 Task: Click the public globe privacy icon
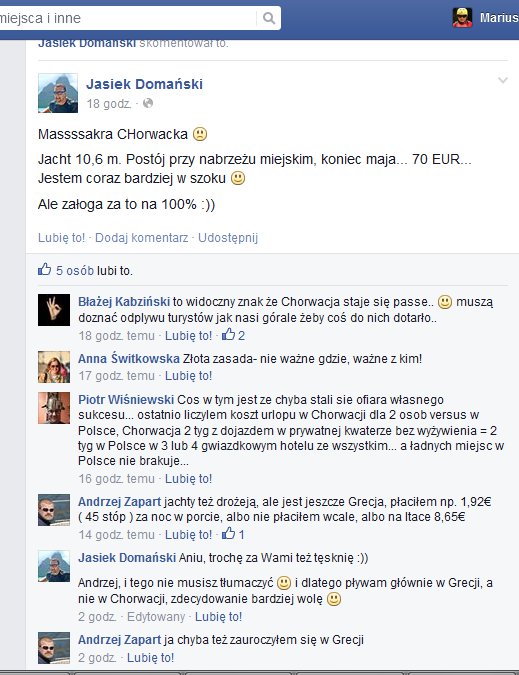tap(148, 103)
